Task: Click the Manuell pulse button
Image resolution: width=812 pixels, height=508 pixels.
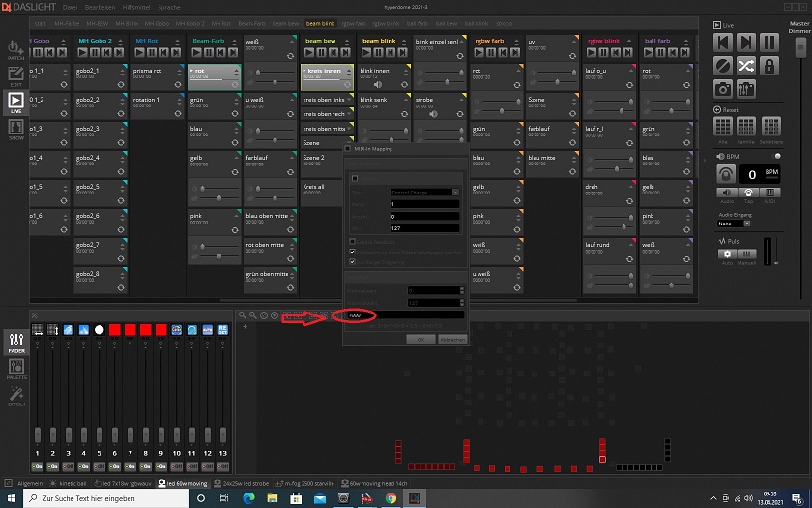Action: [x=746, y=254]
